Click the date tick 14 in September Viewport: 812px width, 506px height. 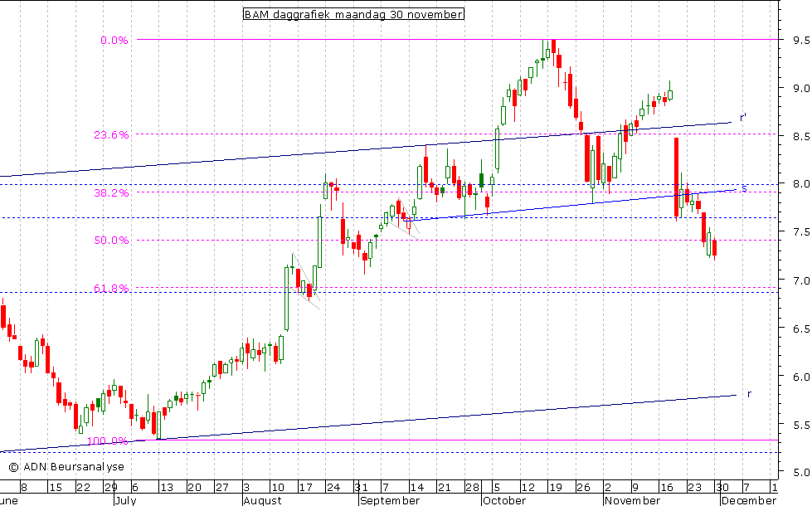coord(417,488)
